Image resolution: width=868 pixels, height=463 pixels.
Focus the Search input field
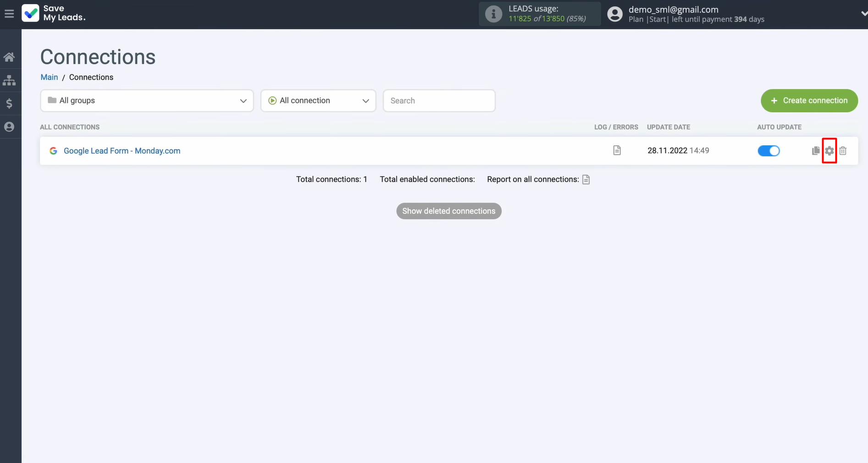[439, 100]
